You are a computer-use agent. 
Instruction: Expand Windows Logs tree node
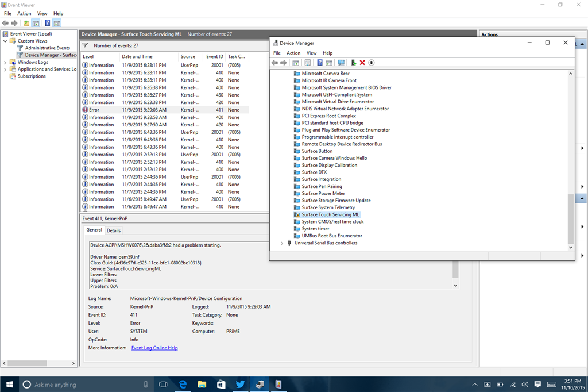click(x=5, y=62)
